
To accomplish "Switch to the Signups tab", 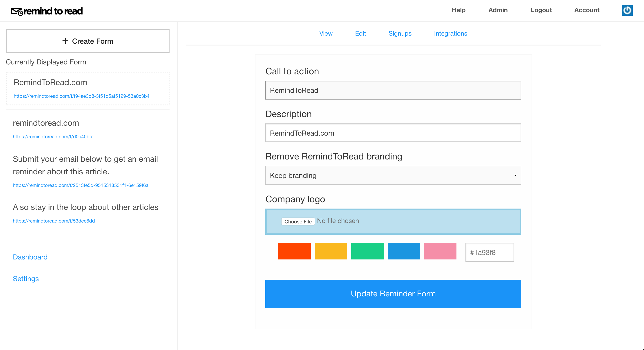I will point(400,33).
